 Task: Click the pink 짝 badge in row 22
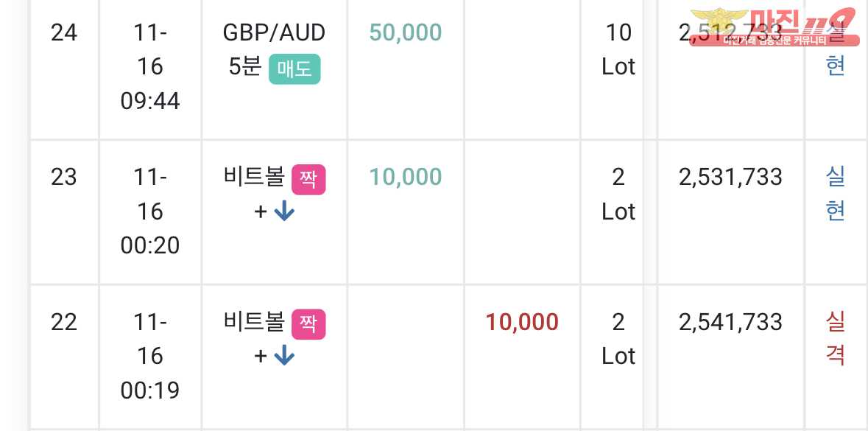[308, 324]
